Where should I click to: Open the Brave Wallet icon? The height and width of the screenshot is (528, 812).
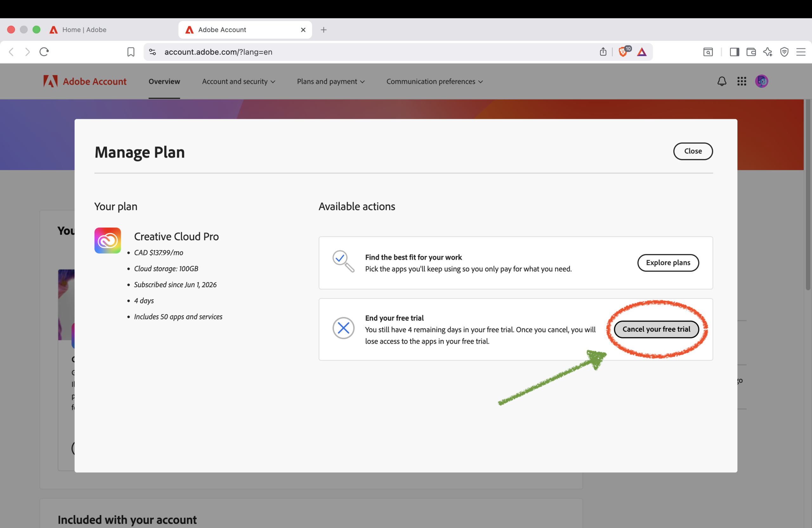point(751,52)
